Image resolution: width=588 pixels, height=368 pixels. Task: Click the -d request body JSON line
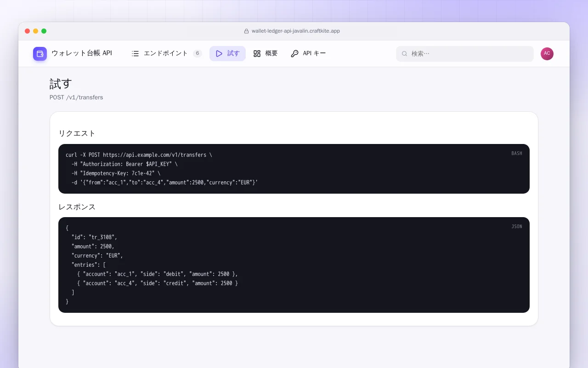pos(164,183)
